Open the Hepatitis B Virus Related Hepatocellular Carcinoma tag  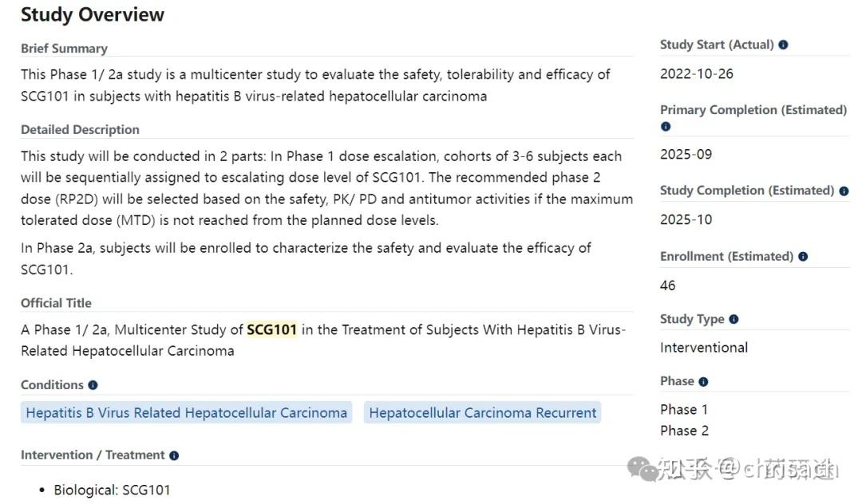[187, 413]
